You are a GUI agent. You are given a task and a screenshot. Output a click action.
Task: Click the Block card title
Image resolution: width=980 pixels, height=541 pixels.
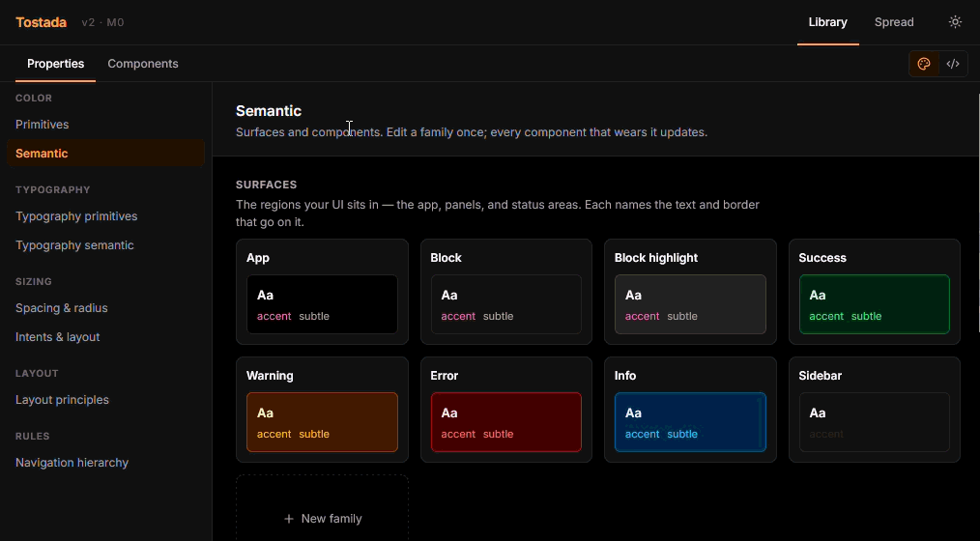click(x=446, y=258)
